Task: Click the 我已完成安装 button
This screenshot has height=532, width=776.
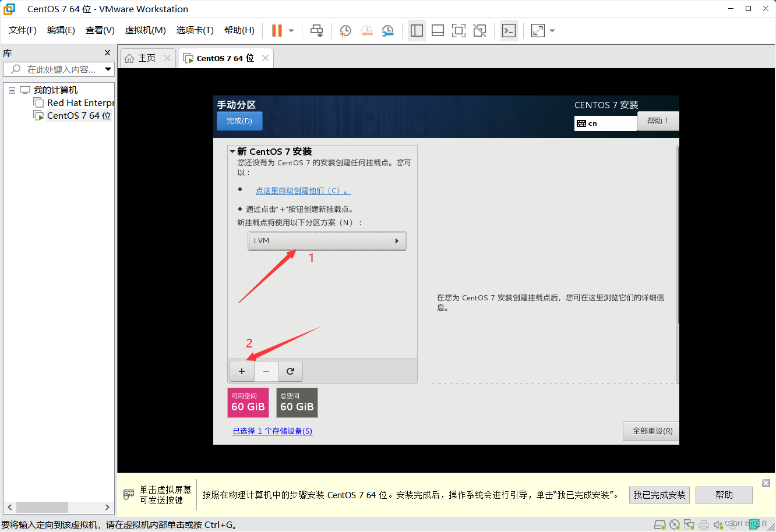Action: pyautogui.click(x=659, y=495)
